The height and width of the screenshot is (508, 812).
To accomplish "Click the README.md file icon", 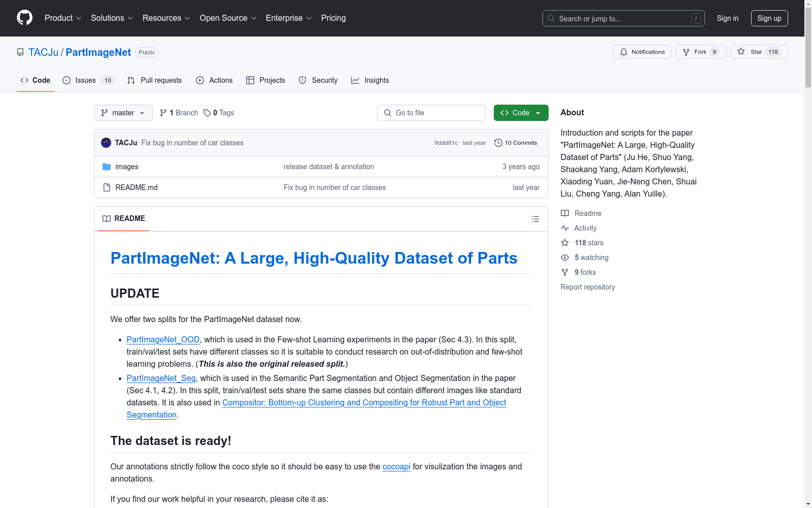I will (107, 187).
